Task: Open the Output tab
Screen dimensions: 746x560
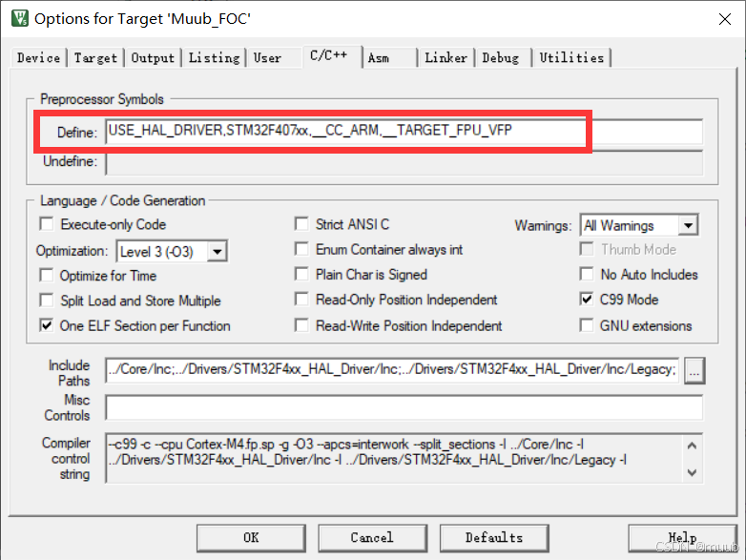Action: coord(153,58)
